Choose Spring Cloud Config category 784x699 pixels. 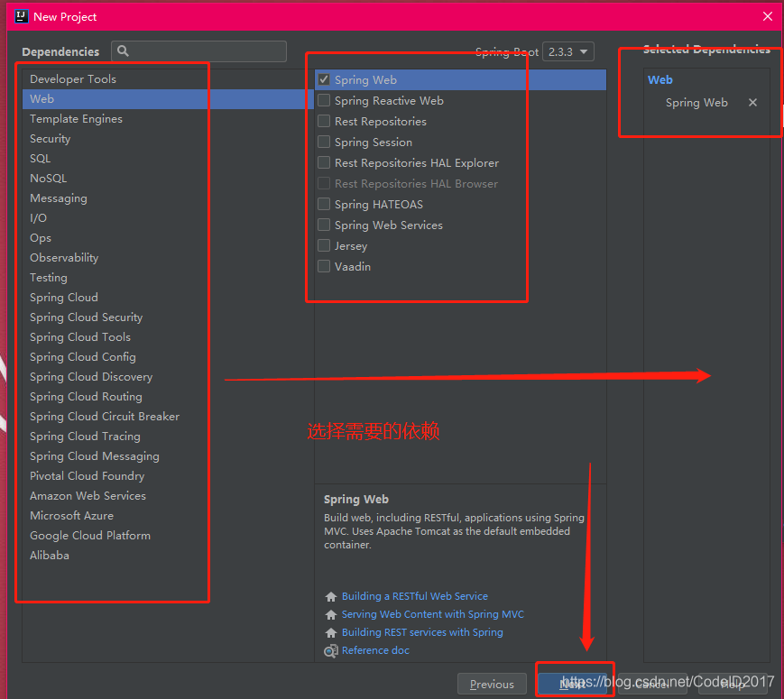tap(168, 357)
